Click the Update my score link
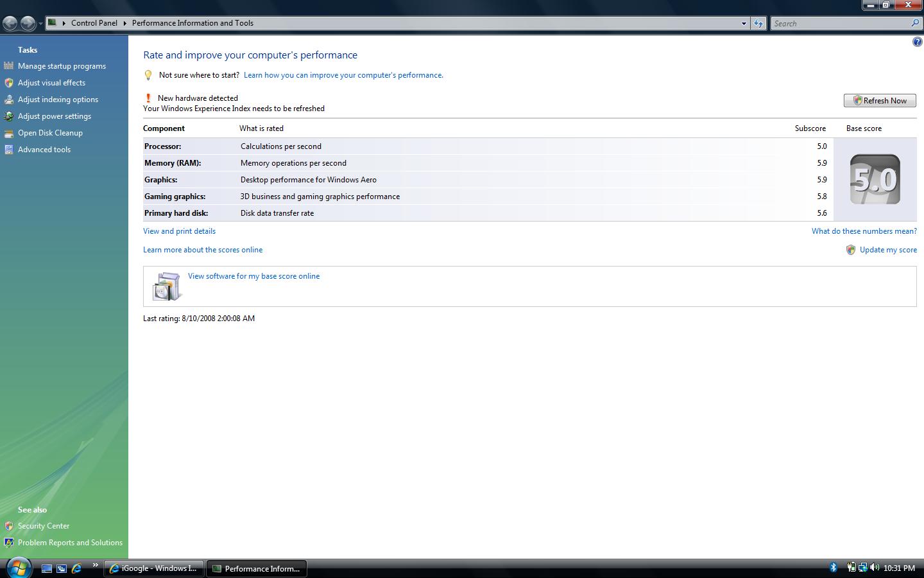Image resolution: width=924 pixels, height=578 pixels. pos(888,250)
